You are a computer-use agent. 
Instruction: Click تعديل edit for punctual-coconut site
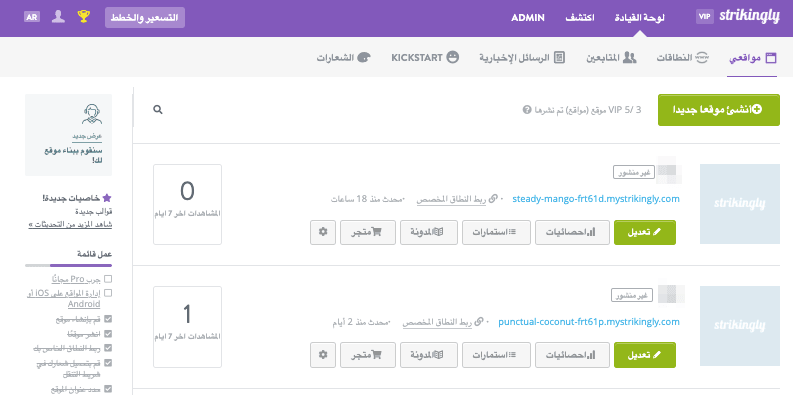[645, 355]
